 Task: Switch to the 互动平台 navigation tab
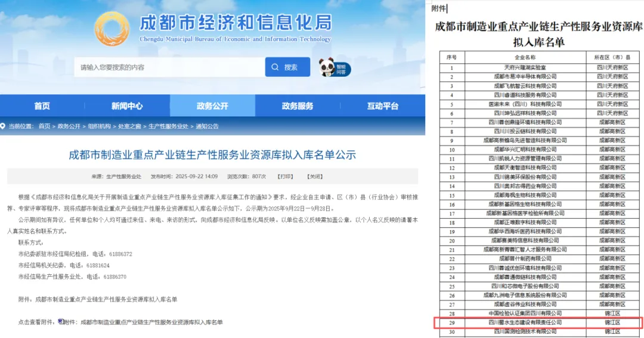(382, 106)
